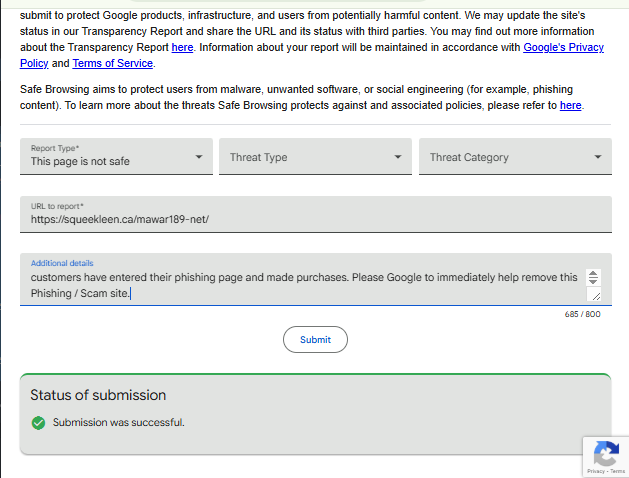
Task: Expand the Threat Category dropdown
Action: point(515,157)
